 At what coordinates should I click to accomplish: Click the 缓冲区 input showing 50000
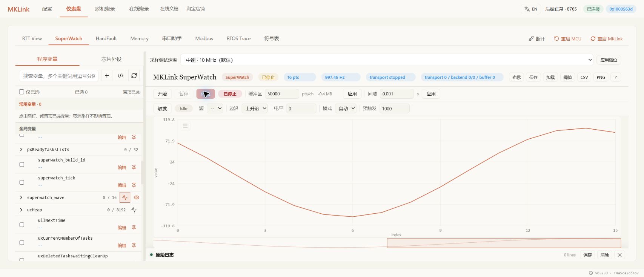(282, 94)
